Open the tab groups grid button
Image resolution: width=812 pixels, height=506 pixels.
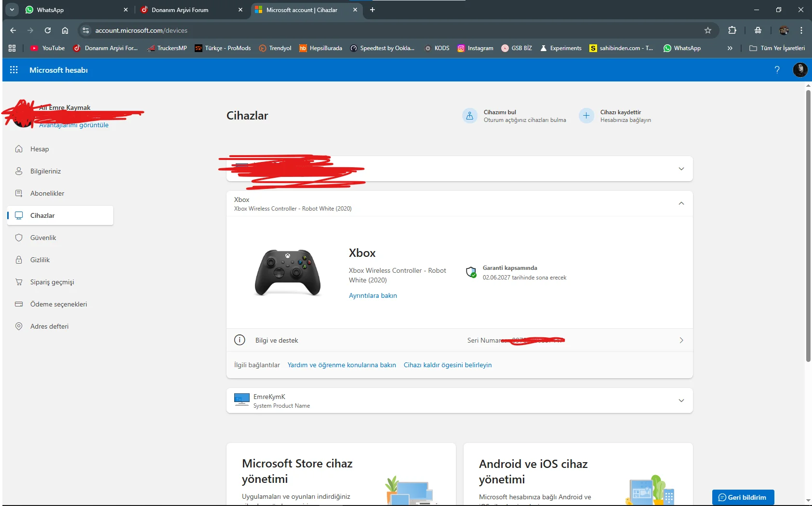(x=12, y=48)
